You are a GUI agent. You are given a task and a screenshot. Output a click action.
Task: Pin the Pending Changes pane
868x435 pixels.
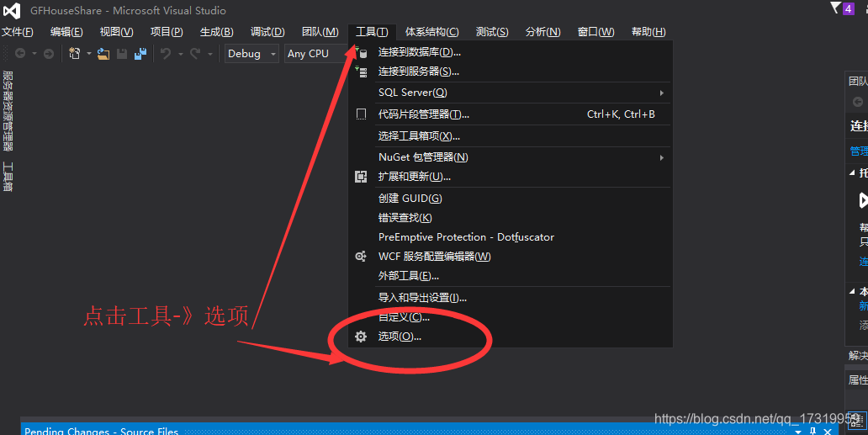point(812,431)
